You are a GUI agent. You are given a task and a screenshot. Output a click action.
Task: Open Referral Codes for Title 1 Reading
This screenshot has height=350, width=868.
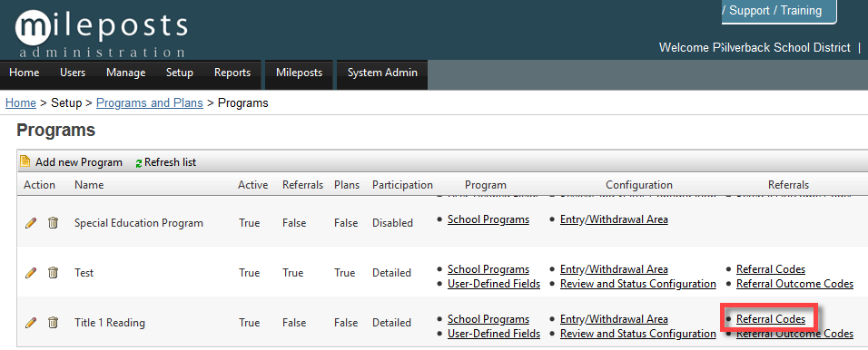771,319
